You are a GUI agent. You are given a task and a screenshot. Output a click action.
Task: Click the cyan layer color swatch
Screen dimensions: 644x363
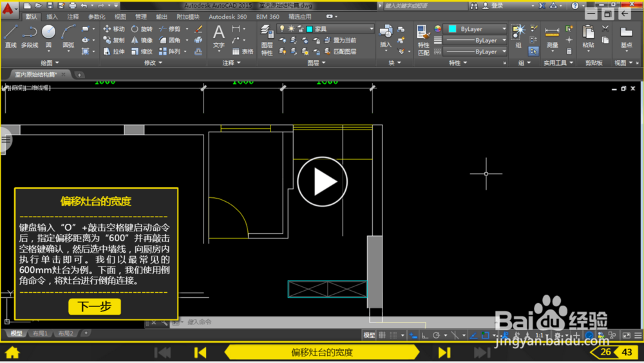pos(310,29)
